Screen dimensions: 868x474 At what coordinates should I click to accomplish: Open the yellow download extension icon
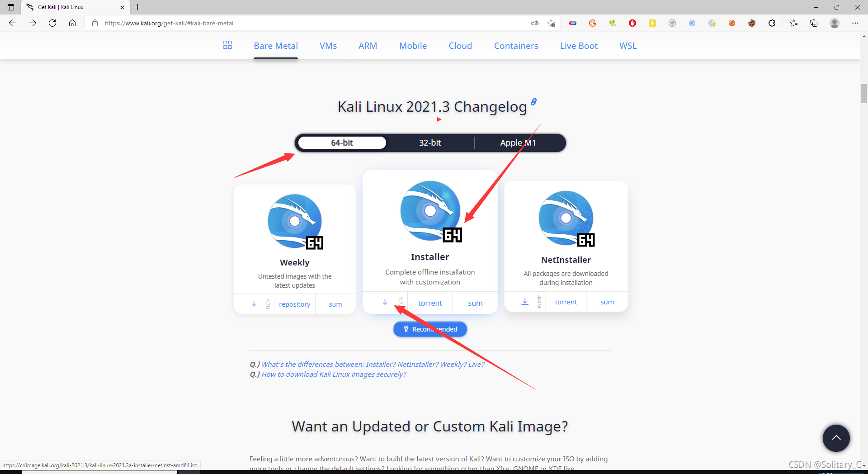[652, 23]
